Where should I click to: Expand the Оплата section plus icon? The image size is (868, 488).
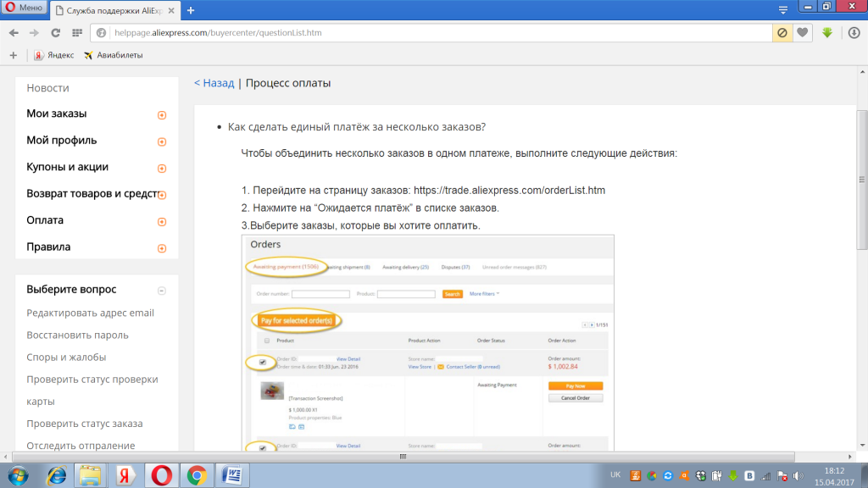[162, 222]
